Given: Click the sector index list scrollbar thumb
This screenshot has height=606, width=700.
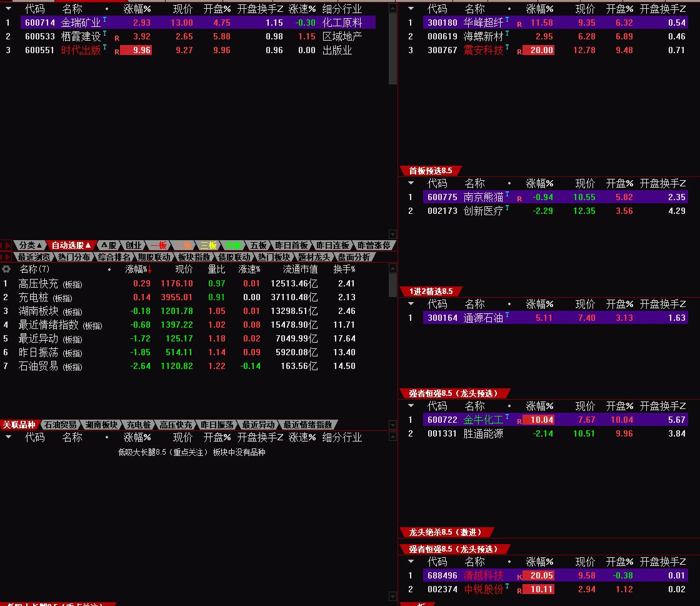Looking at the screenshot, I should tap(392, 285).
